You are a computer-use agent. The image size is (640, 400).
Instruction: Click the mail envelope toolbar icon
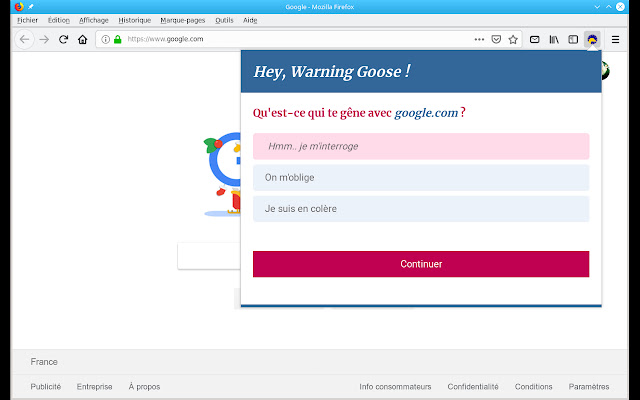tap(534, 40)
